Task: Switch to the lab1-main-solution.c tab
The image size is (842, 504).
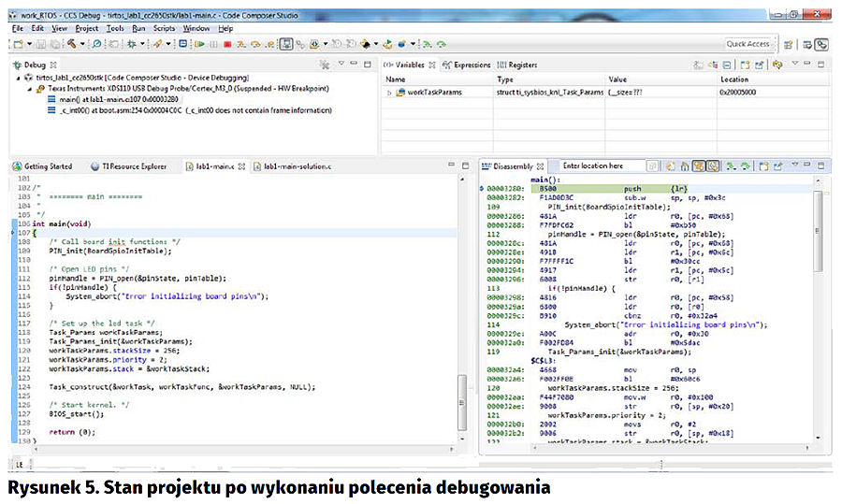Action: click(x=296, y=166)
